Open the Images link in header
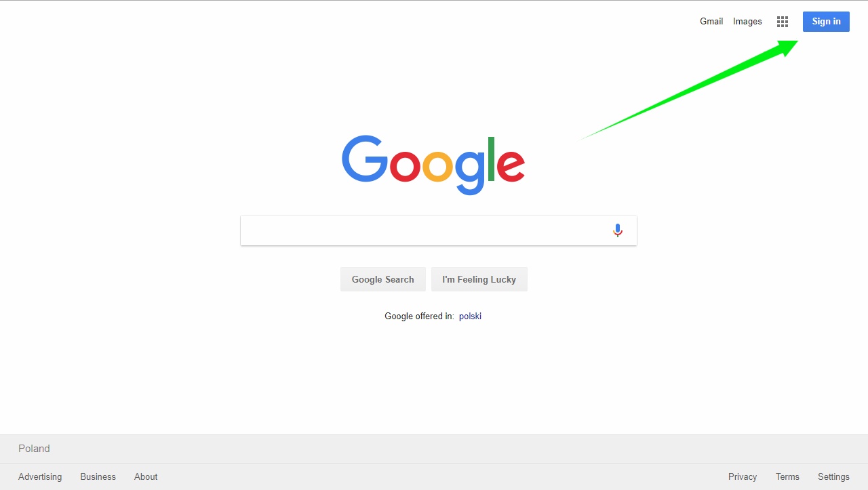The width and height of the screenshot is (868, 490). pos(747,22)
